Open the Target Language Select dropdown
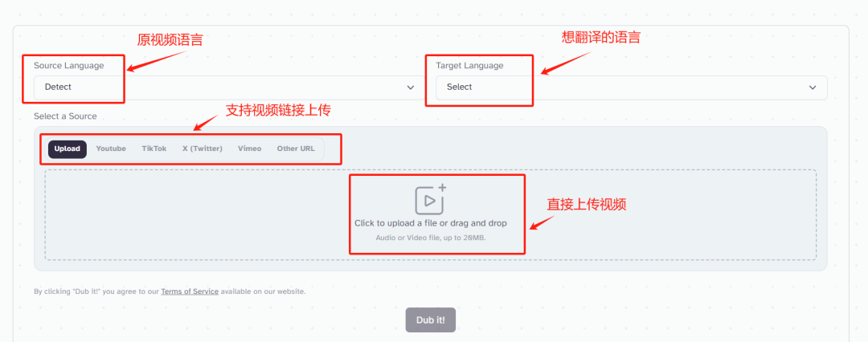Screen dimensions: 868x342 coord(631,88)
